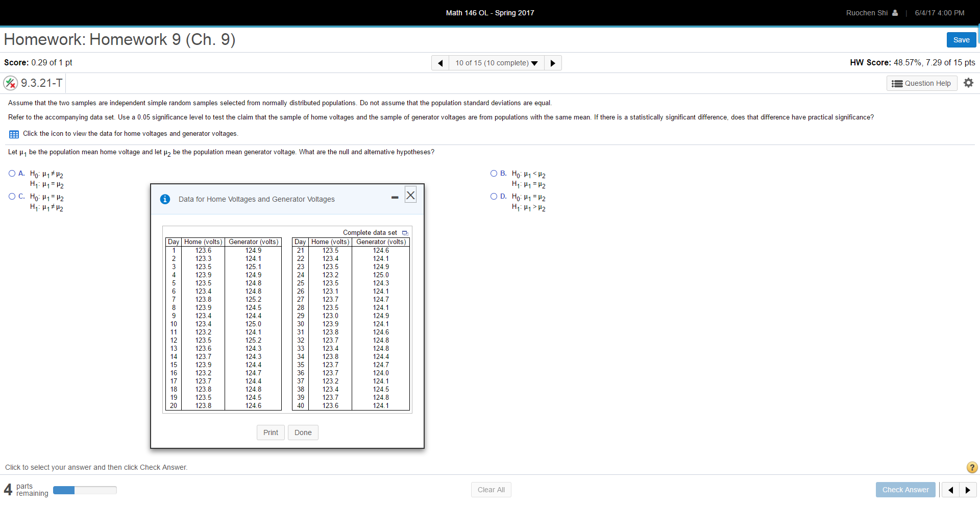The height and width of the screenshot is (505, 980).
Task: Select answer option B
Action: (x=494, y=174)
